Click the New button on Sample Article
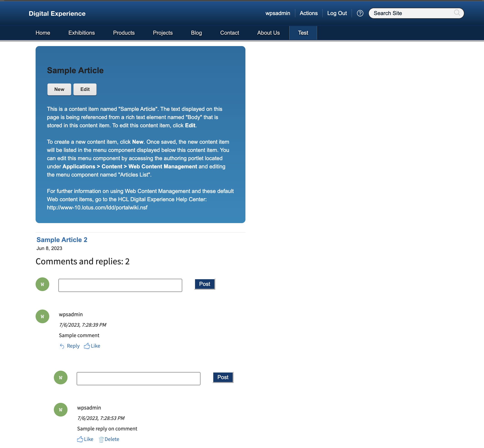The image size is (484, 448). [59, 89]
